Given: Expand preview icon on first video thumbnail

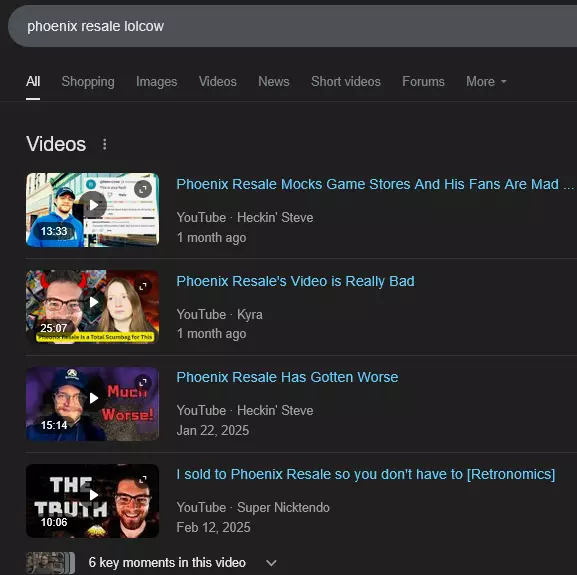Looking at the screenshot, I should pos(143,189).
